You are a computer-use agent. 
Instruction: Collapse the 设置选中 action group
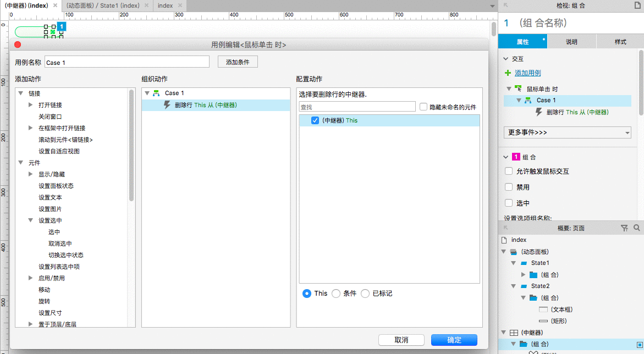(30, 220)
